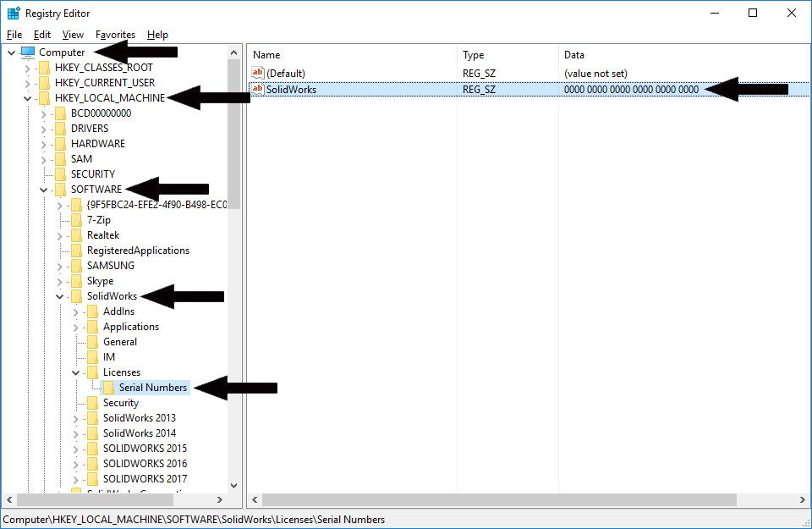Click the RegisteredApplications folder icon

click(77, 251)
